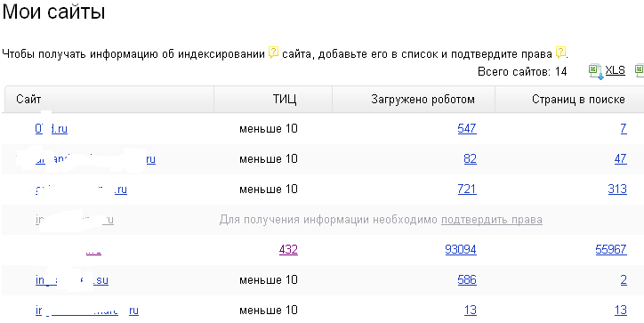This screenshot has height=323, width=644.
Task: Sort by 'Загружено роботом' column header
Action: (x=423, y=99)
